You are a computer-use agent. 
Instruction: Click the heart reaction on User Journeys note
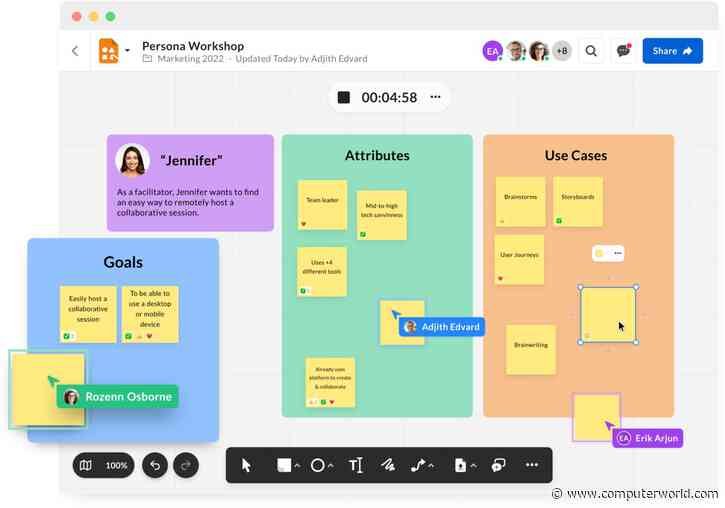(x=500, y=278)
